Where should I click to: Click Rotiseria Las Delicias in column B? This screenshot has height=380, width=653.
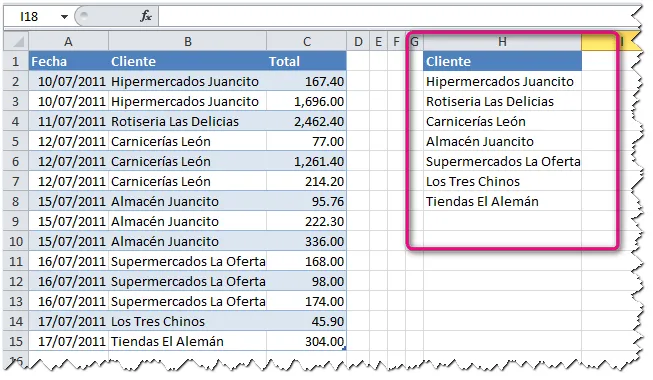(187, 121)
